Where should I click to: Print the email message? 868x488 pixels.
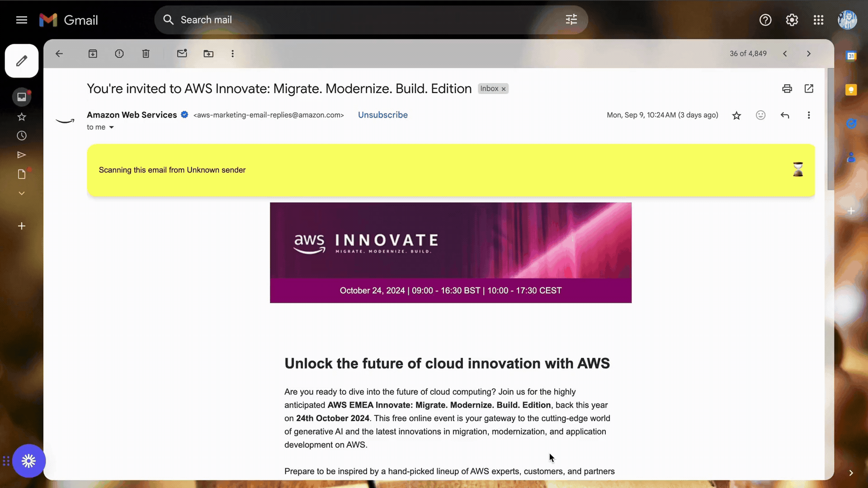(787, 89)
